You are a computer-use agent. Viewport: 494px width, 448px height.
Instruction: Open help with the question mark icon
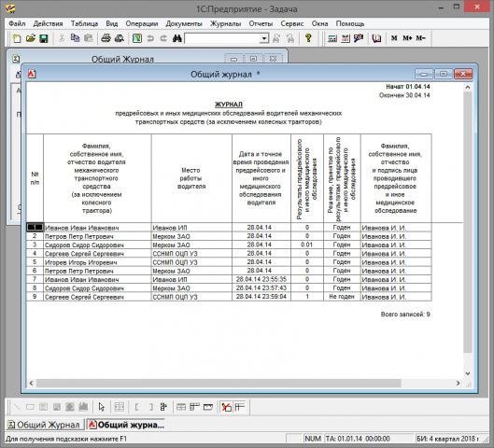click(x=308, y=38)
